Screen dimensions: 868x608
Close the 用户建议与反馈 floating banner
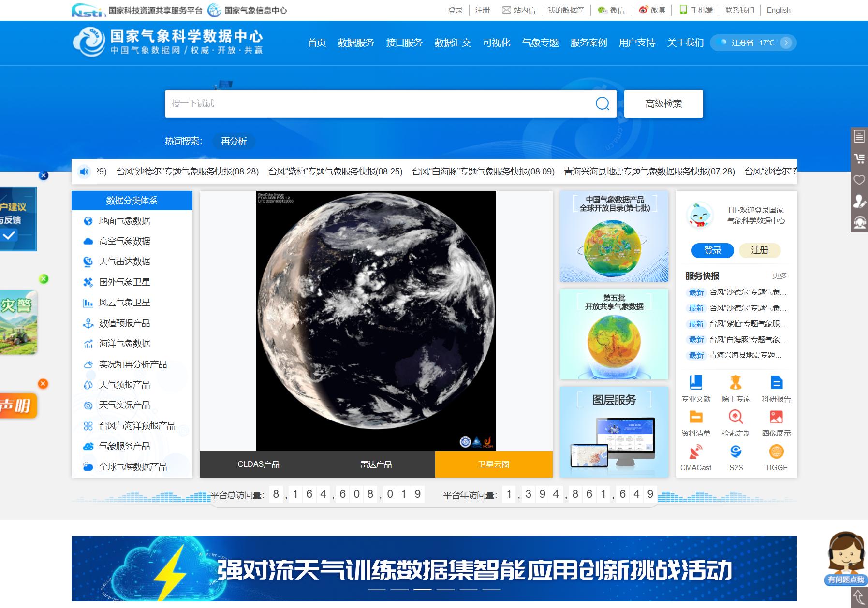click(44, 175)
